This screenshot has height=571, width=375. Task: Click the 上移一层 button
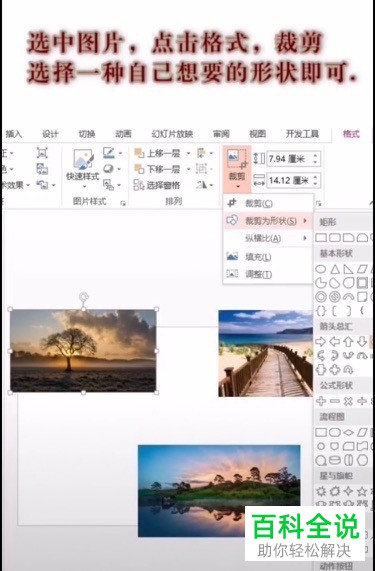pyautogui.click(x=157, y=153)
